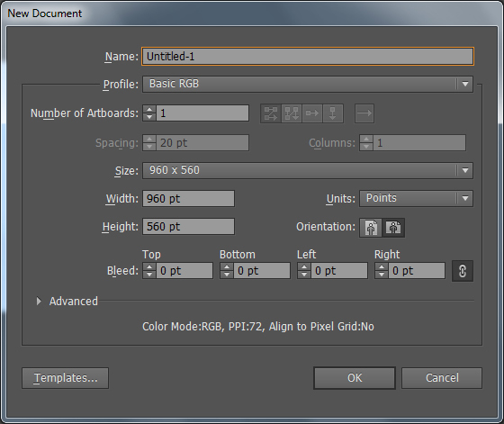Open the Profile dropdown
504x424 pixels.
308,85
